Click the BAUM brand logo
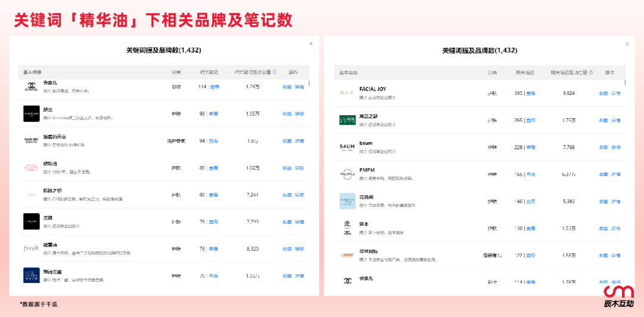 (x=348, y=147)
